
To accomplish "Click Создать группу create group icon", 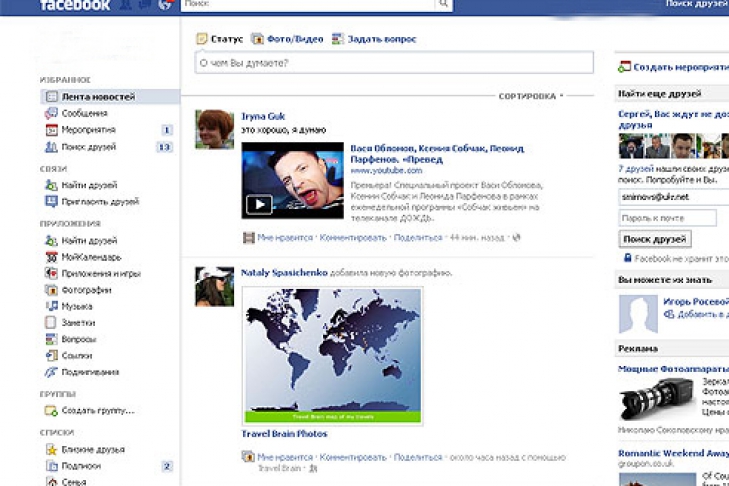I will click(51, 410).
